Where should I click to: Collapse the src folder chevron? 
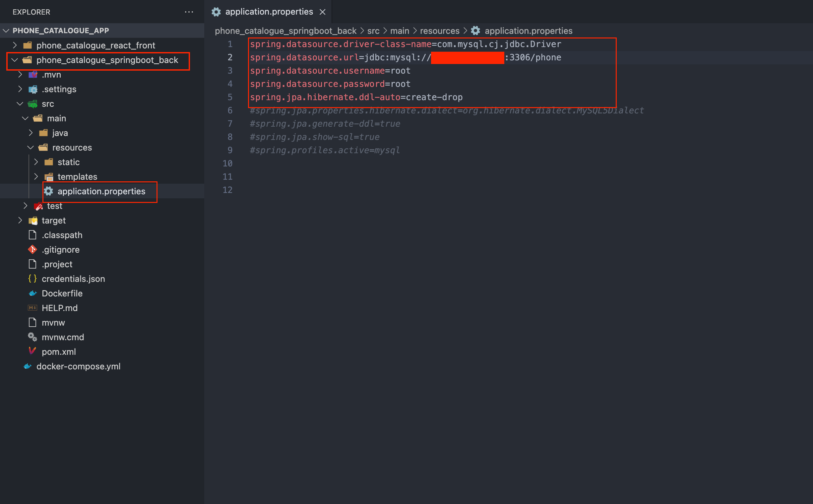(20, 104)
